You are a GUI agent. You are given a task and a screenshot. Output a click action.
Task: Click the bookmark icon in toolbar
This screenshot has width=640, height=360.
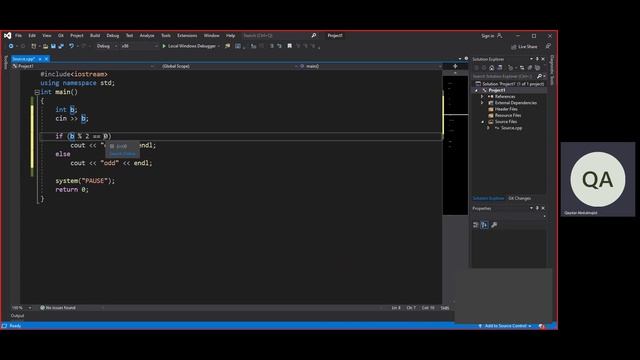[x=289, y=46]
